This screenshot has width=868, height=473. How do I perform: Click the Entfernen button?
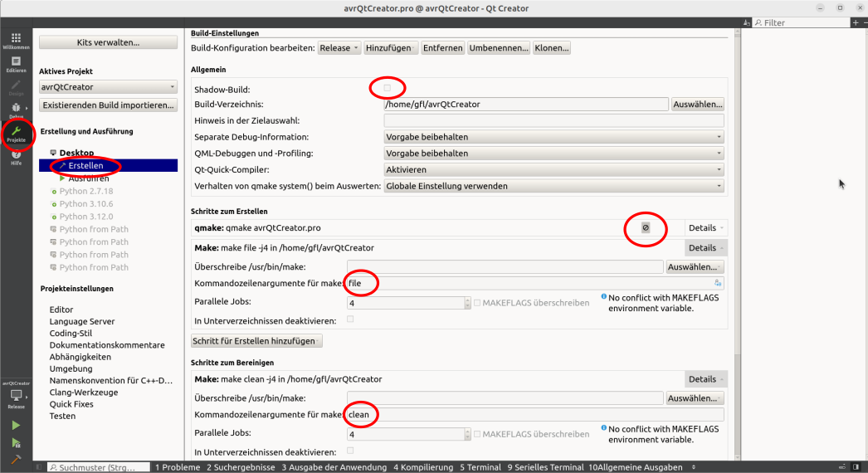pyautogui.click(x=443, y=48)
